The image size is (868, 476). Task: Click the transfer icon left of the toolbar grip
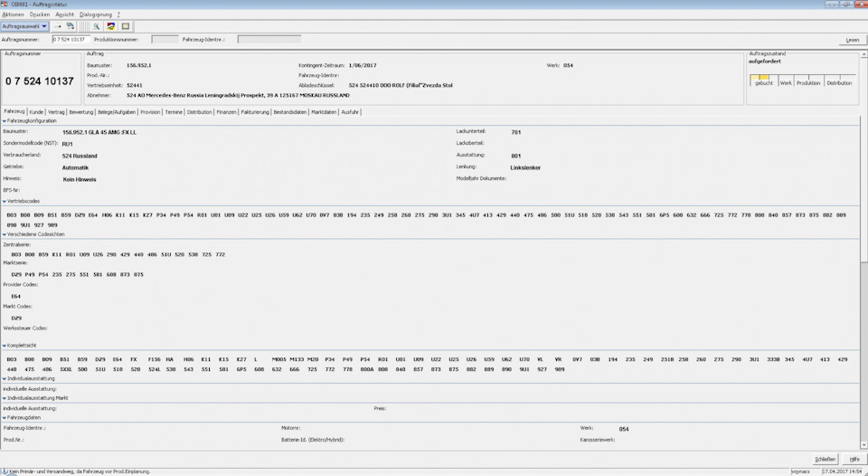click(71, 26)
